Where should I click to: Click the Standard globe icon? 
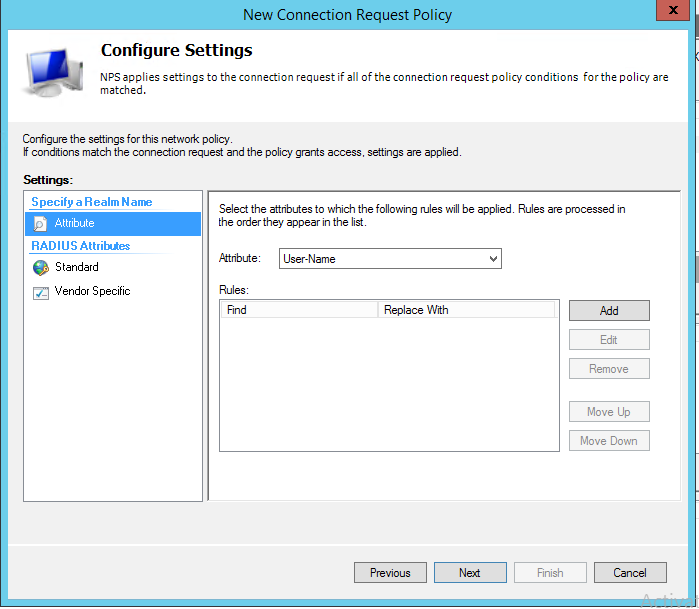[x=40, y=267]
